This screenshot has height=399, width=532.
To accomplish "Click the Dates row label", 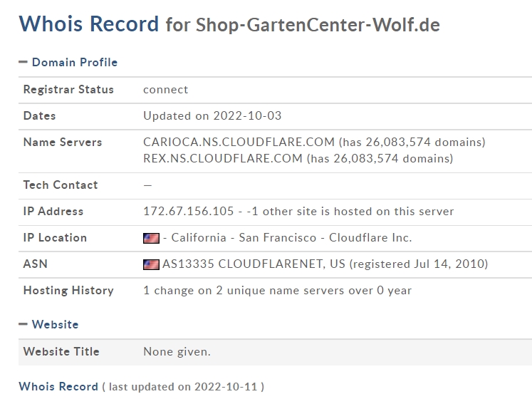I will point(39,116).
